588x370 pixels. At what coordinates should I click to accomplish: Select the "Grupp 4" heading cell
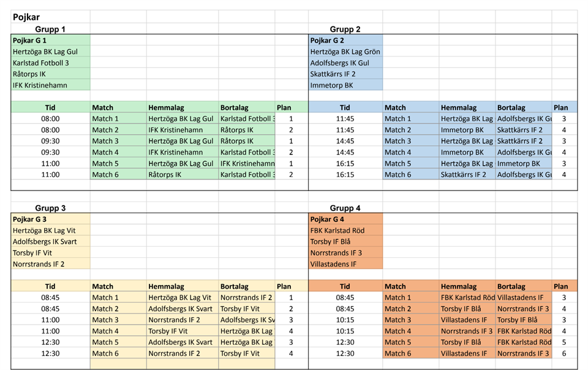point(345,208)
